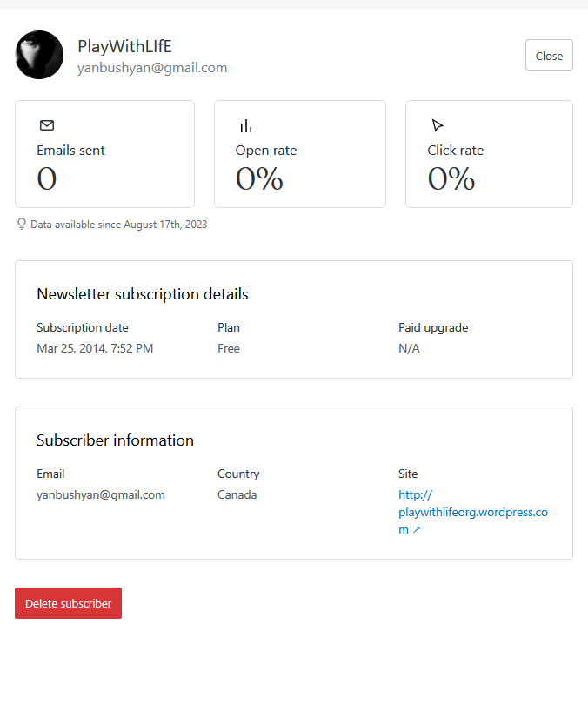The image size is (588, 719).
Task: Click the envelope icon above Emails sent
Action: [x=47, y=125]
